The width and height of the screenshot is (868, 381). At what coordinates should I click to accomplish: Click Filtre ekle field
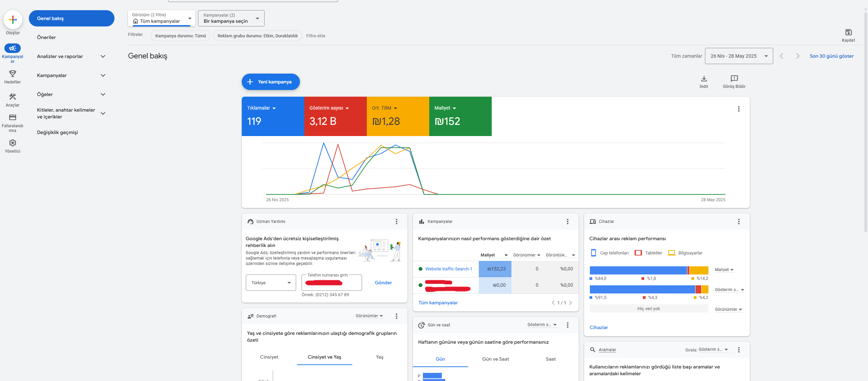[x=316, y=36]
